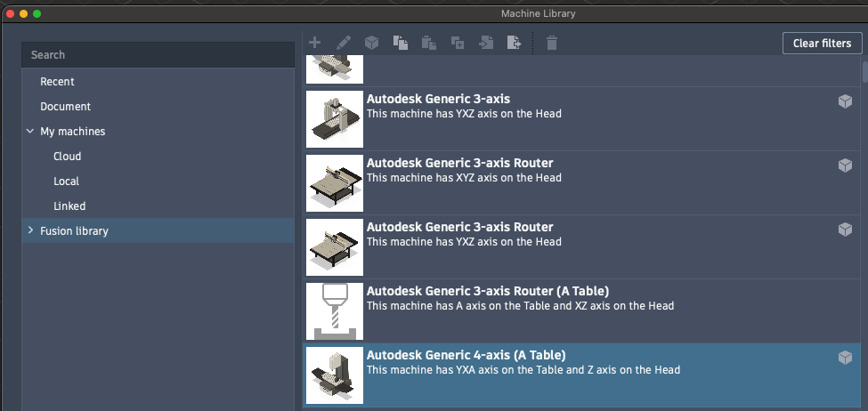Select My machines in the sidebar
This screenshot has width=868, height=411.
[72, 131]
